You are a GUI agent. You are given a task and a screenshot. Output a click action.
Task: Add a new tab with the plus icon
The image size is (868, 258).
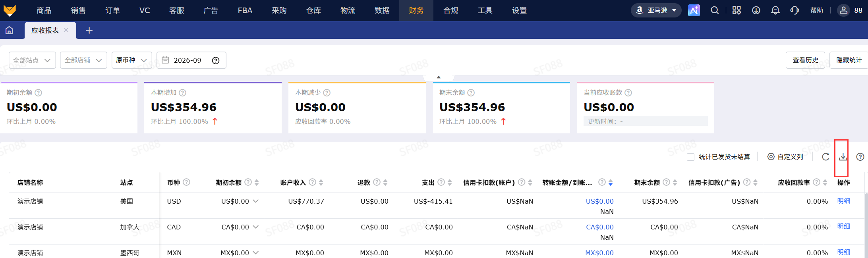[89, 30]
